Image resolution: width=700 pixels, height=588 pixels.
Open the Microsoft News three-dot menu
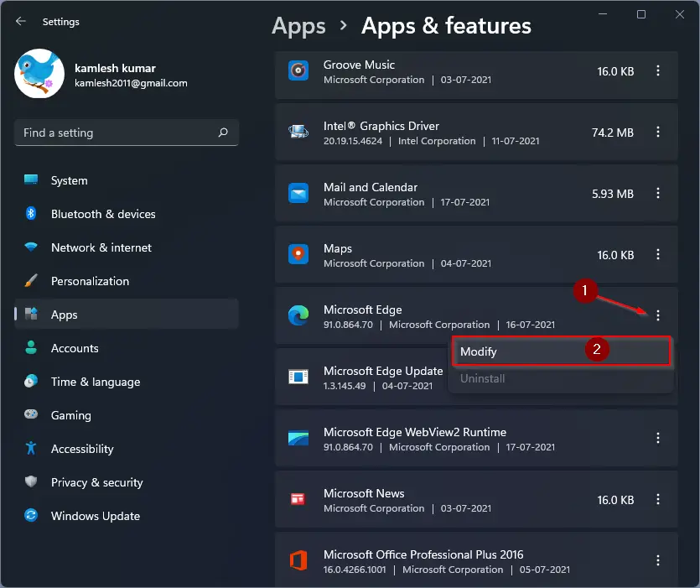657,499
